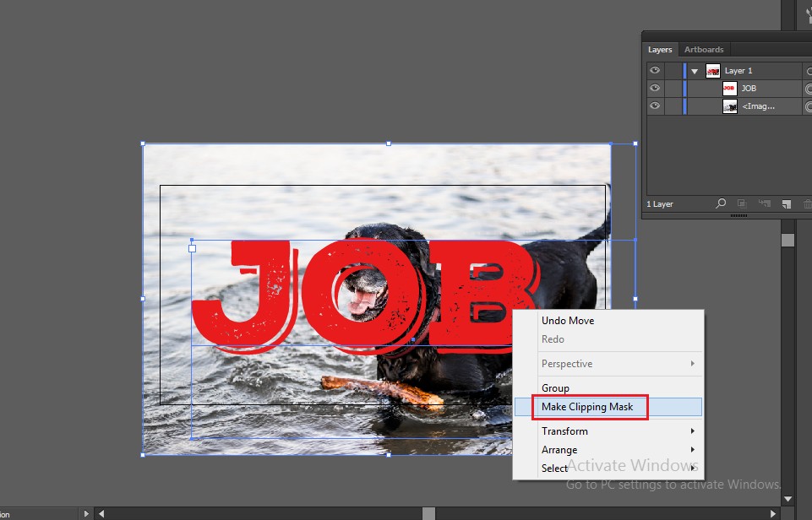Click the target circle for image layer

809,106
